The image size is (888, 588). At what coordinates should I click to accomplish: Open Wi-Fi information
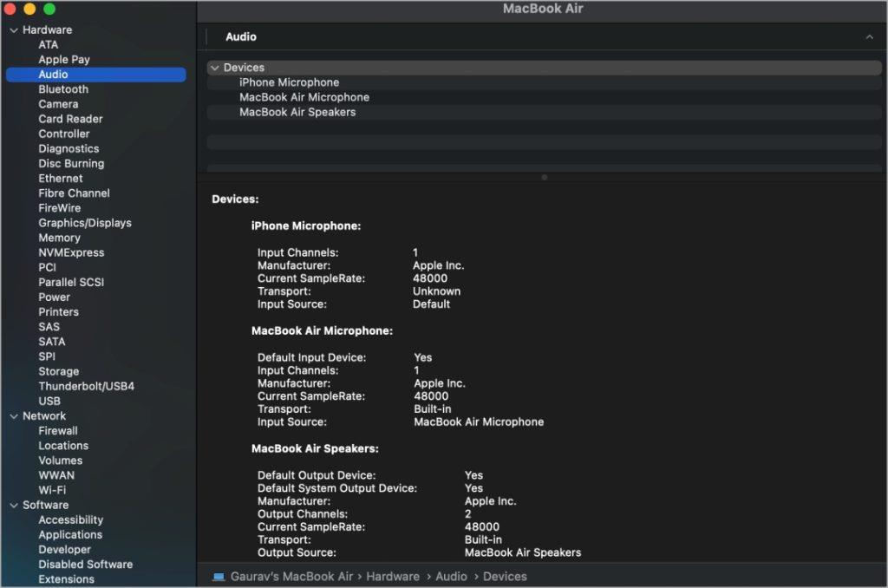52,490
